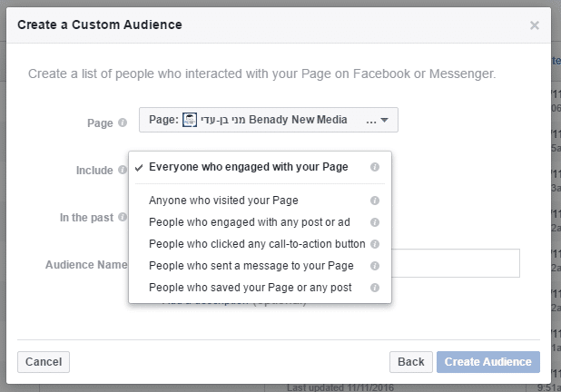Show info for People who saved your Page
The height and width of the screenshot is (392, 561).
(x=375, y=288)
